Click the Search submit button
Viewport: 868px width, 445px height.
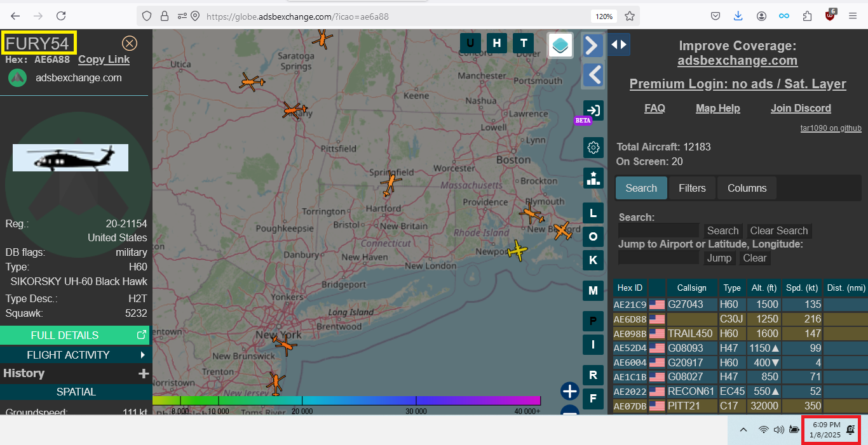[x=723, y=231]
